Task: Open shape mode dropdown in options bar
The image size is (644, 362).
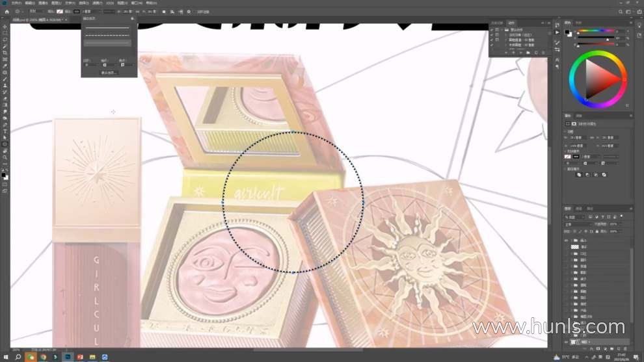Action: [x=36, y=12]
